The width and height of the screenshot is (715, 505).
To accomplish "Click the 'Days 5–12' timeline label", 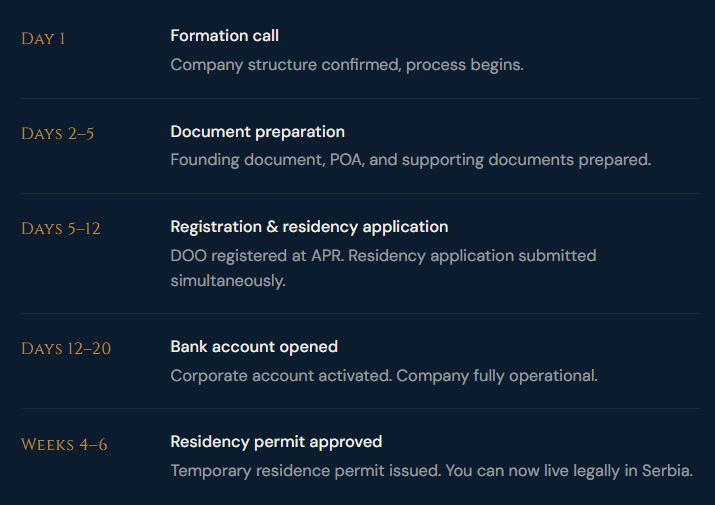I will tap(60, 229).
